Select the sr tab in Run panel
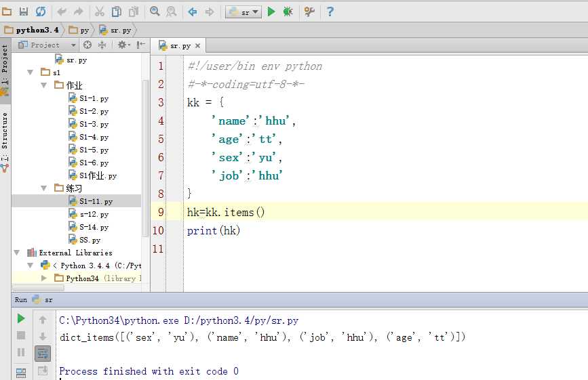This screenshot has height=380, width=588. point(42,299)
